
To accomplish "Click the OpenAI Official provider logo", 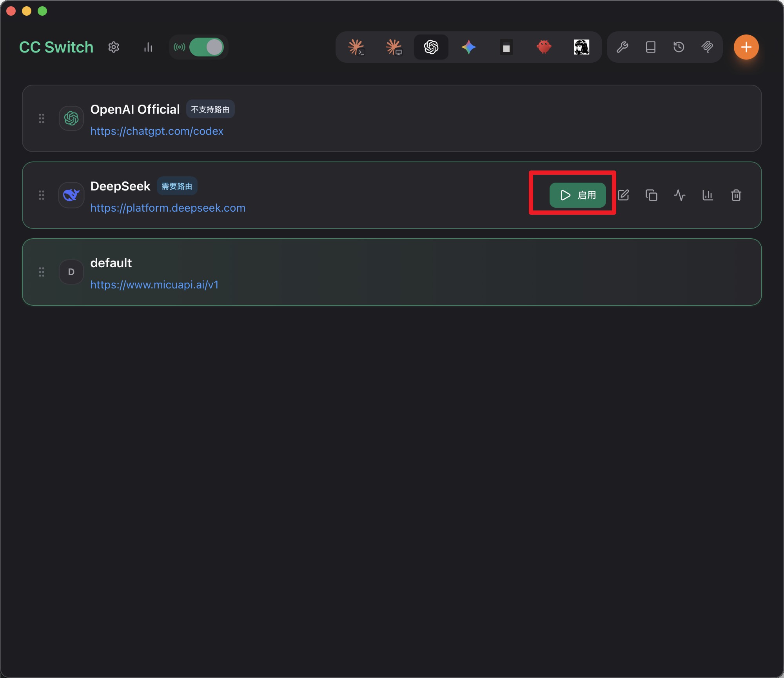I will [71, 118].
